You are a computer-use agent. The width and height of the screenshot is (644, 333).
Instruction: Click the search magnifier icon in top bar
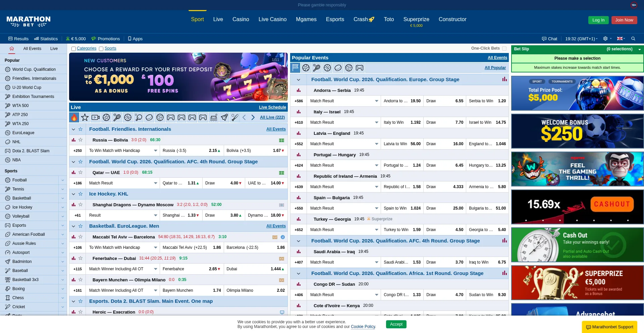coord(633,39)
